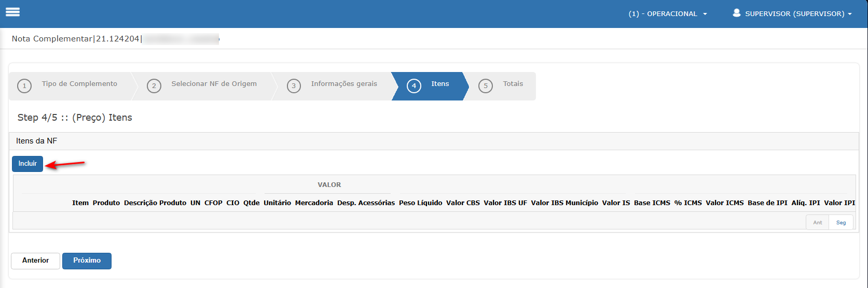Click the Valor ICMS column header

pyautogui.click(x=724, y=203)
